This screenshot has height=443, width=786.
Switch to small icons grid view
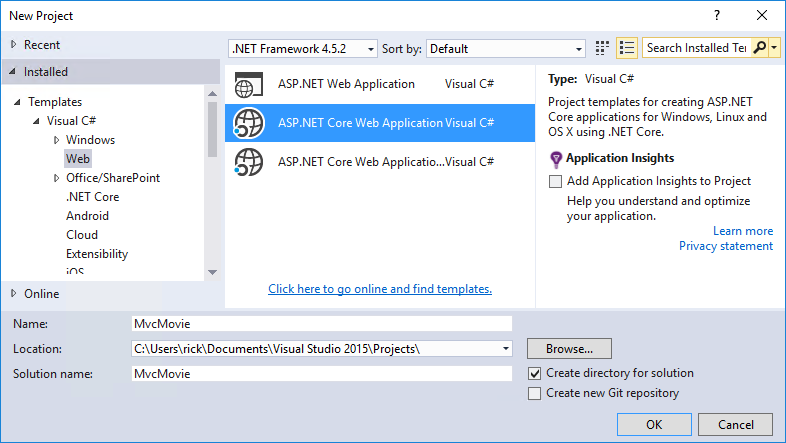pos(602,48)
